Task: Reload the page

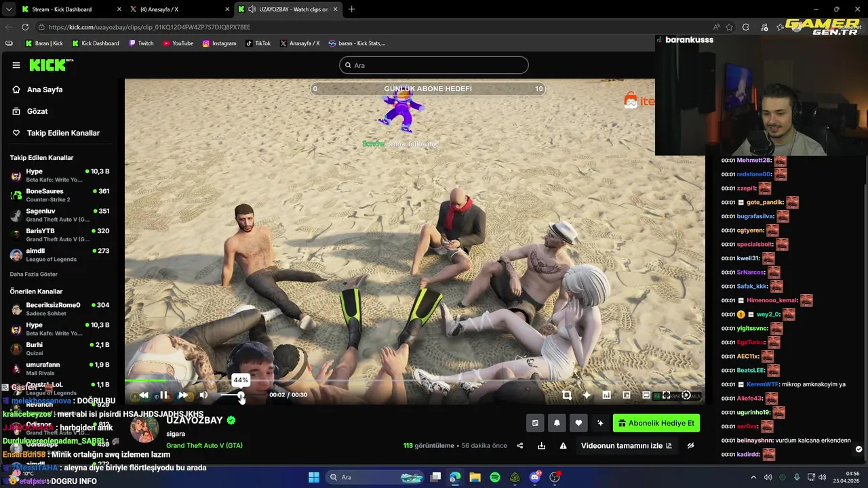Action: tap(25, 27)
